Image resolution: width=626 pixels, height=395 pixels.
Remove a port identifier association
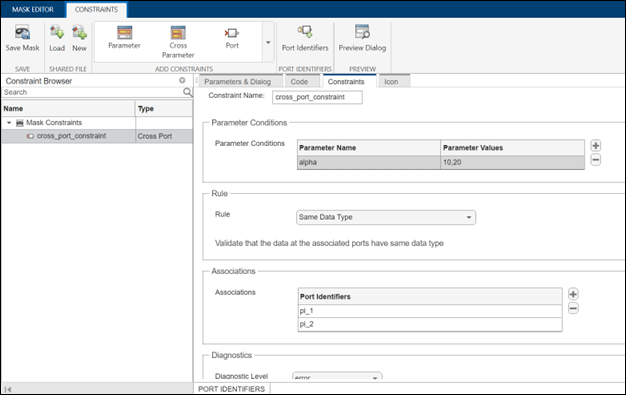(x=573, y=308)
